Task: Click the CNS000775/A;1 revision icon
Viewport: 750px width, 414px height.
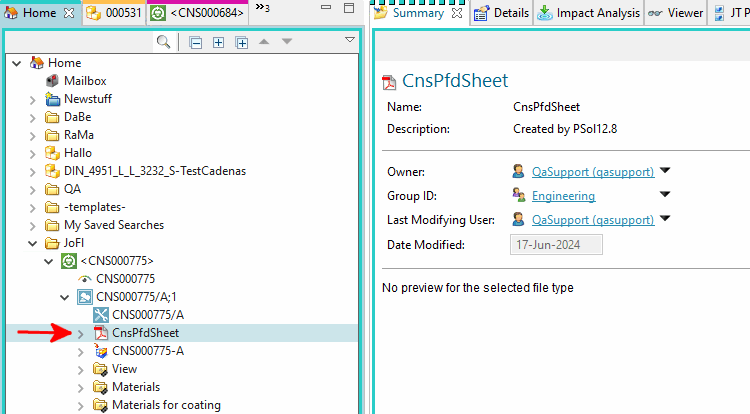Action: tap(85, 297)
